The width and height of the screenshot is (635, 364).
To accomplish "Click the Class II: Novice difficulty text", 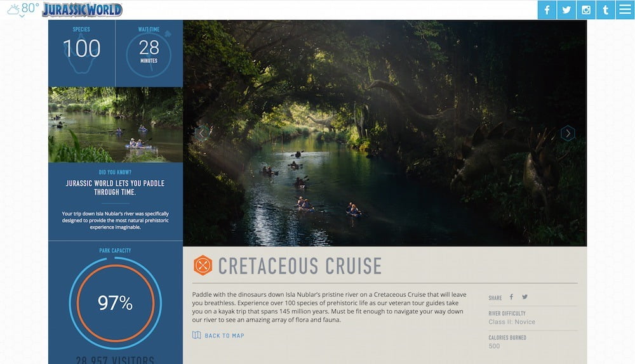I will coord(512,322).
